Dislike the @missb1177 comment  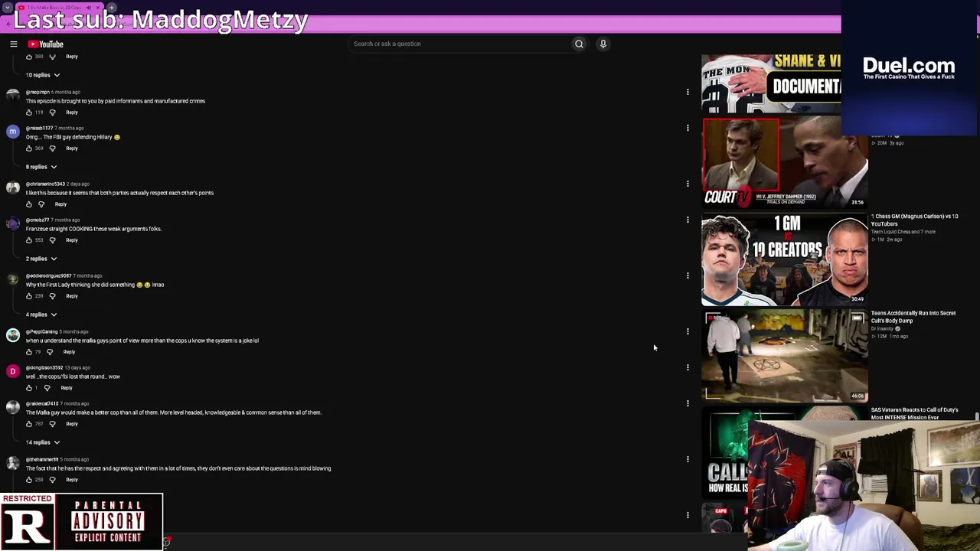[52, 148]
